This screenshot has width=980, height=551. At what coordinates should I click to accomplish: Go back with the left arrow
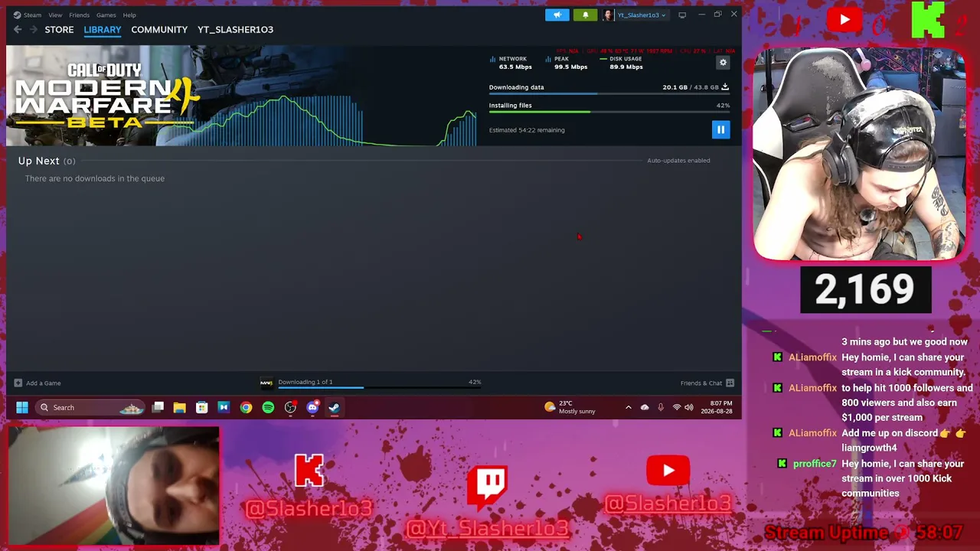coord(18,29)
